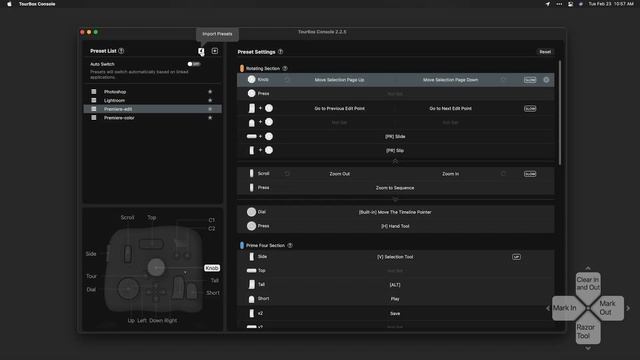
Task: Click the Scroll wheel row icon
Action: tap(251, 173)
